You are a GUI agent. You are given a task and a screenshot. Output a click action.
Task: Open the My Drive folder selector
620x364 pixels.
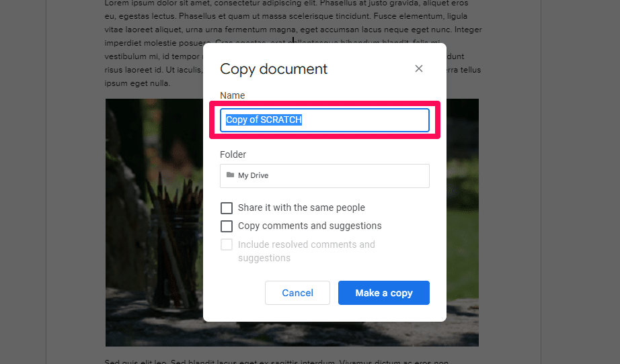(x=324, y=175)
